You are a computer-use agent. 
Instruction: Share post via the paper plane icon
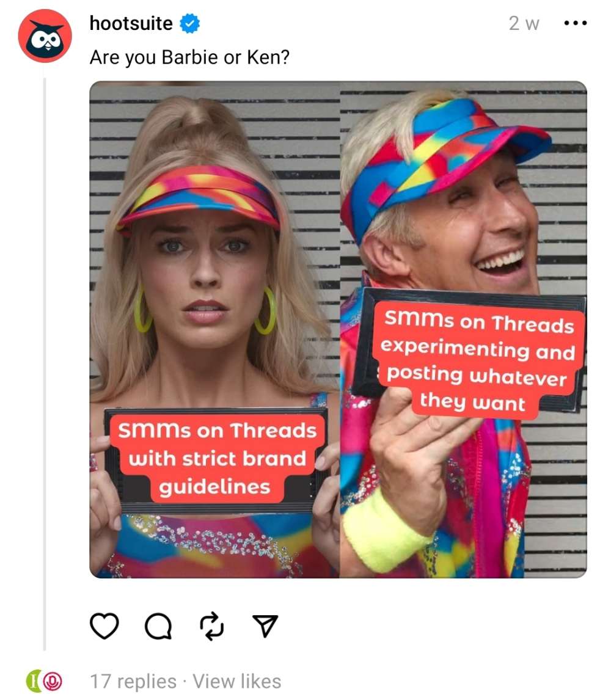click(x=265, y=625)
